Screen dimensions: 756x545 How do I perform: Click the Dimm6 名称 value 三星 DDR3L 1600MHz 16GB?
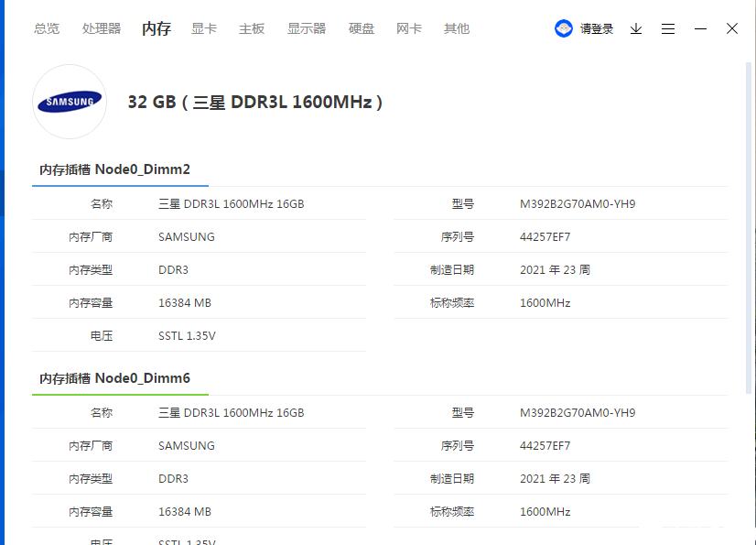(x=232, y=413)
